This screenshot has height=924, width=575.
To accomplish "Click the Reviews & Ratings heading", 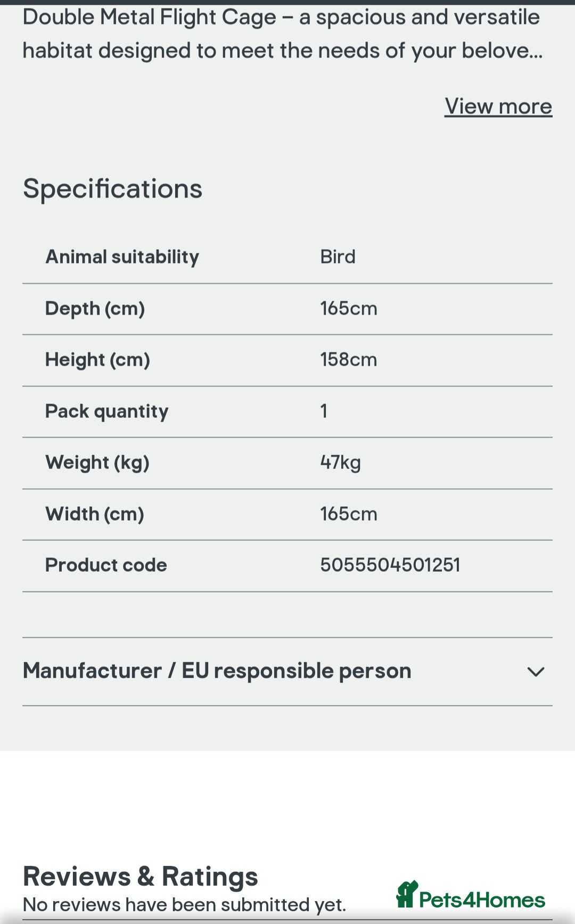I will pos(141,876).
